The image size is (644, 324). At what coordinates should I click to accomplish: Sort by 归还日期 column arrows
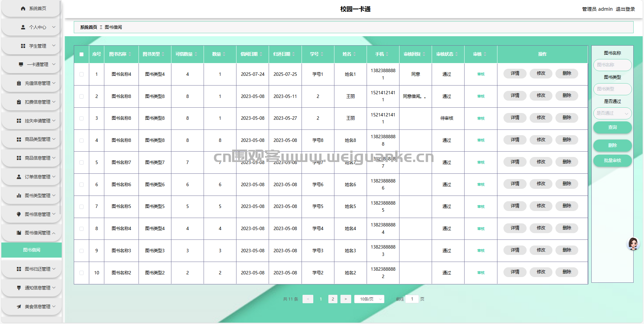tap(293, 54)
